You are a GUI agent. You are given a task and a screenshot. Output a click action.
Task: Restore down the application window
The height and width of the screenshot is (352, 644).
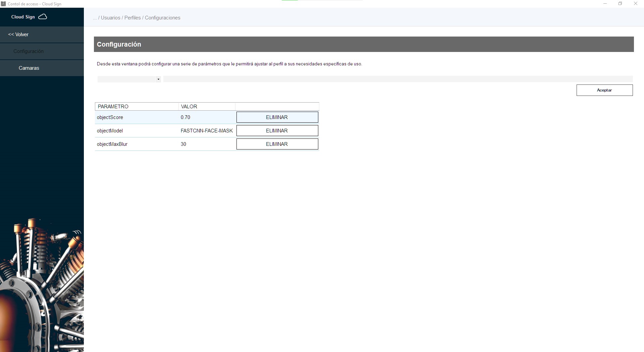(x=620, y=4)
